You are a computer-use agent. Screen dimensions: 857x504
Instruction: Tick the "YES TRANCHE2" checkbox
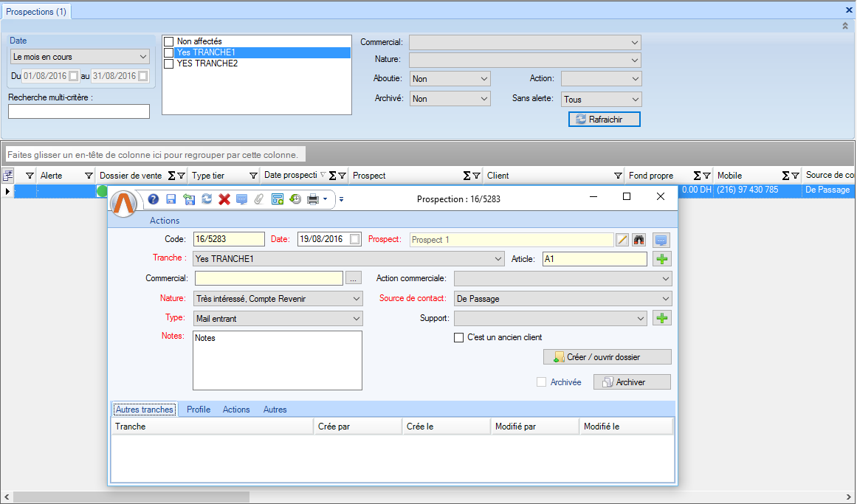click(169, 63)
